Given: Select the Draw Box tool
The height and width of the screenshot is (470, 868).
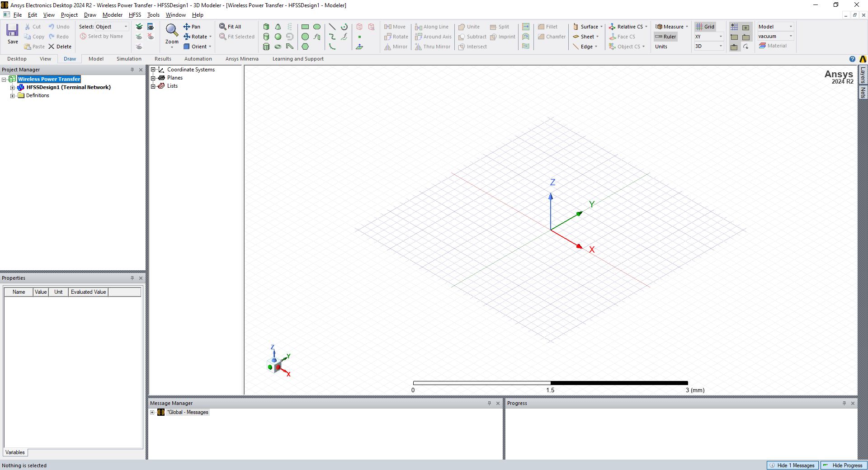Looking at the screenshot, I should pyautogui.click(x=266, y=27).
